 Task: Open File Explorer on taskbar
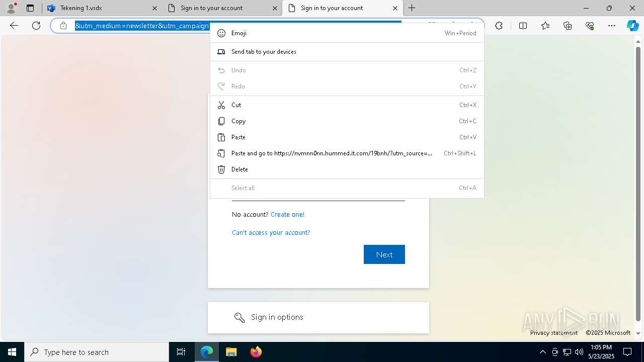pyautogui.click(x=231, y=352)
